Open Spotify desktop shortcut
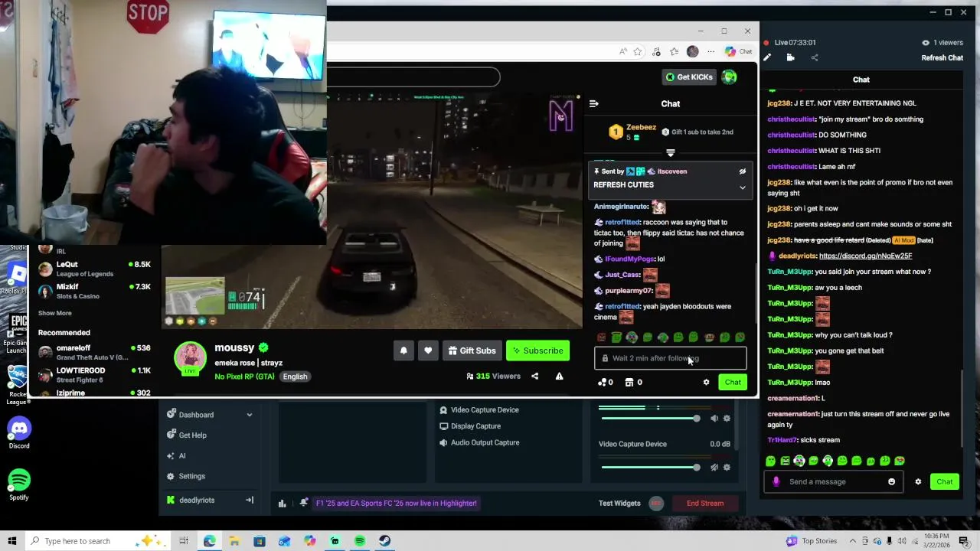The image size is (980, 551). [x=19, y=484]
